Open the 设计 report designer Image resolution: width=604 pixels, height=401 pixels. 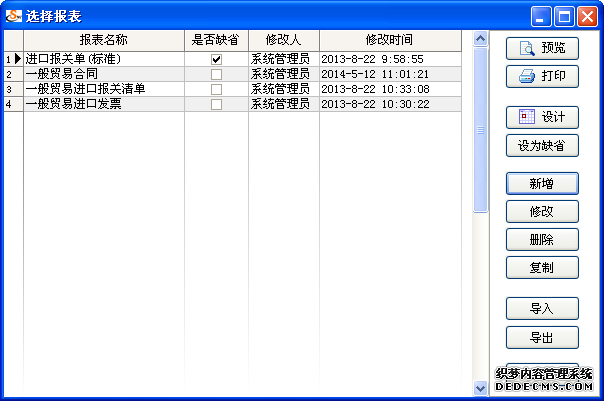[x=542, y=117]
